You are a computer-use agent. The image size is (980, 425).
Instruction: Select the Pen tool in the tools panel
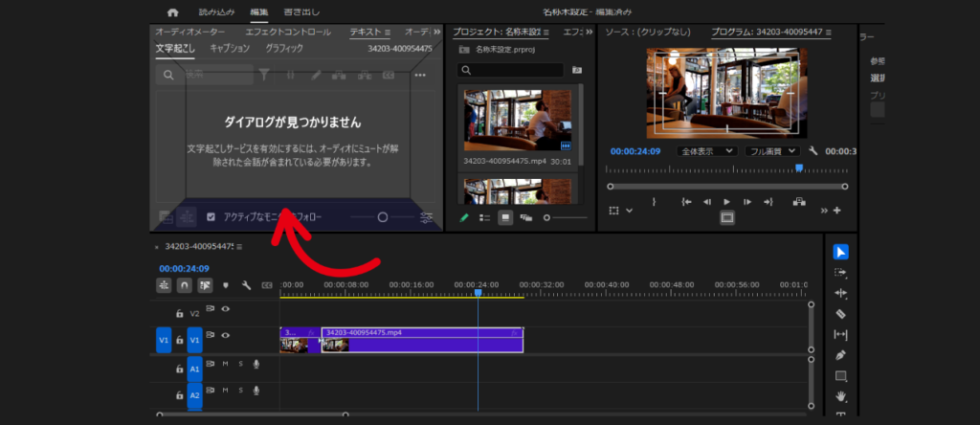pyautogui.click(x=840, y=355)
